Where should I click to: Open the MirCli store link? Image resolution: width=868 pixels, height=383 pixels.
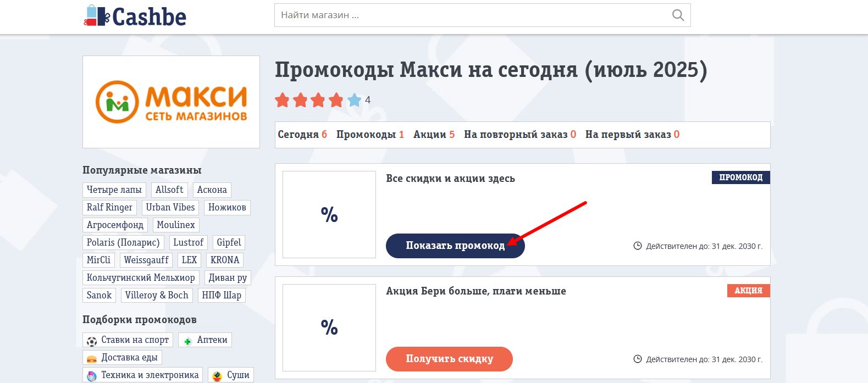coord(98,260)
